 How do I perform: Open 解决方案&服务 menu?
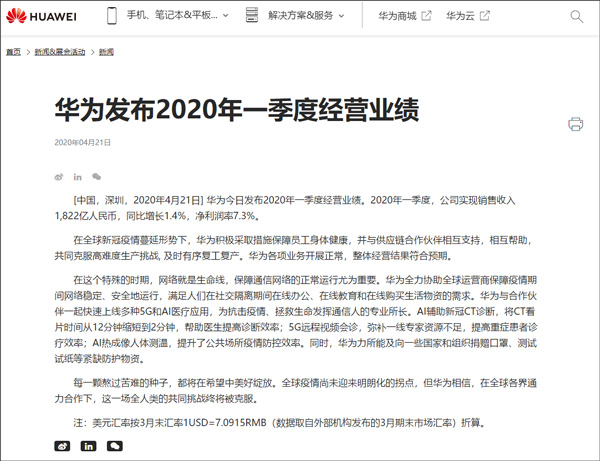300,16
